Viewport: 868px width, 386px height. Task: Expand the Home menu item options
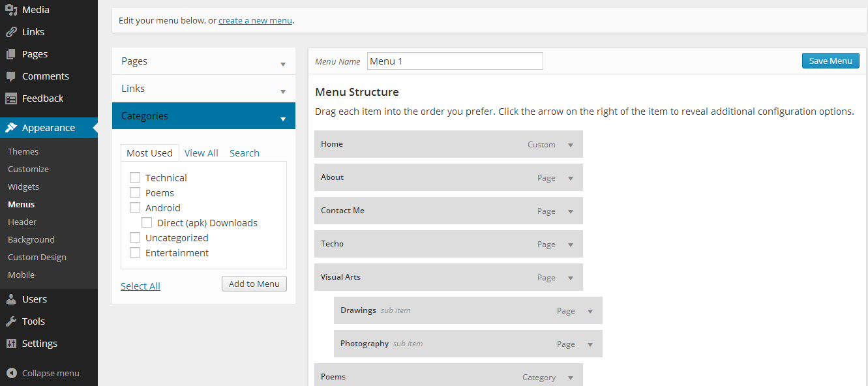[x=571, y=145]
